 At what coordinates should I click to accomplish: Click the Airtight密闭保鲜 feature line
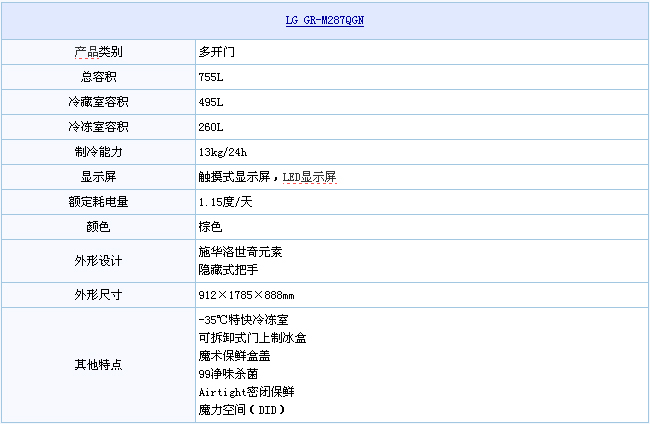[246, 392]
